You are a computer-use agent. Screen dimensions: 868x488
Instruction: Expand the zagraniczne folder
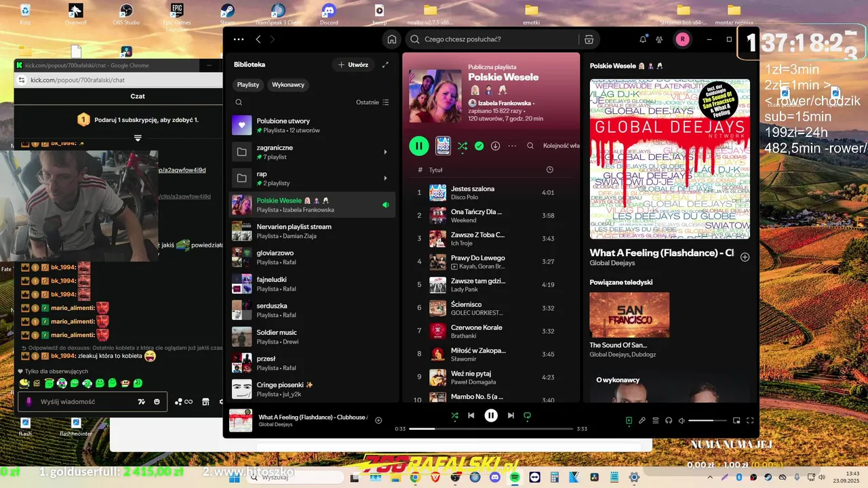pyautogui.click(x=385, y=152)
